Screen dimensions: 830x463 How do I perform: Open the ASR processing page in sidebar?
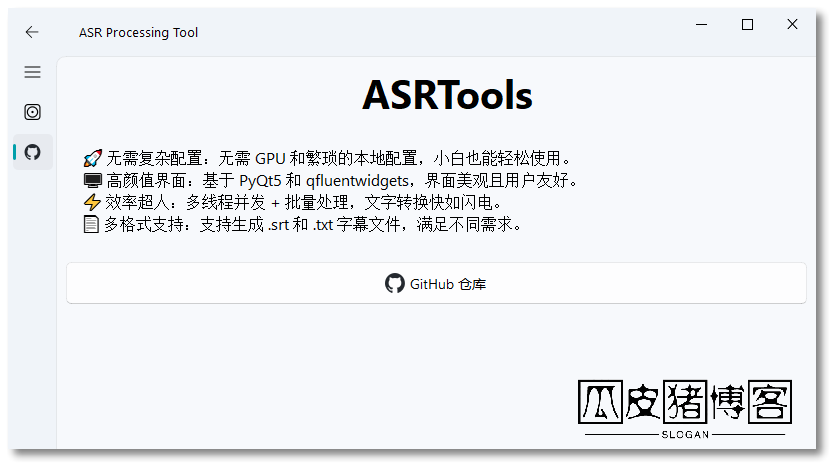coord(32,112)
